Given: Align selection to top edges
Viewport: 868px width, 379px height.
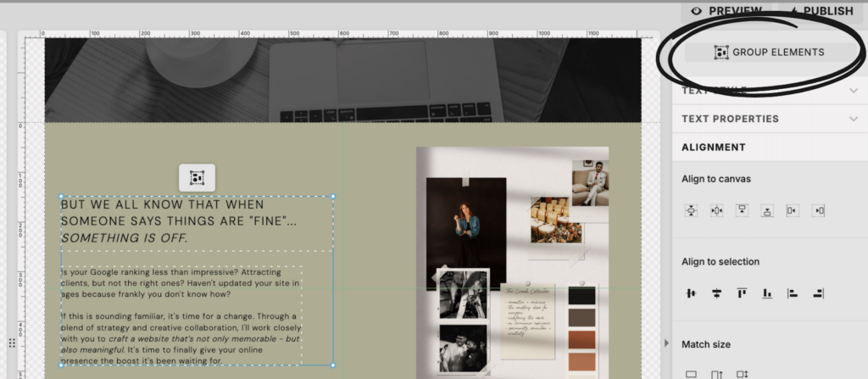Looking at the screenshot, I should (x=742, y=293).
